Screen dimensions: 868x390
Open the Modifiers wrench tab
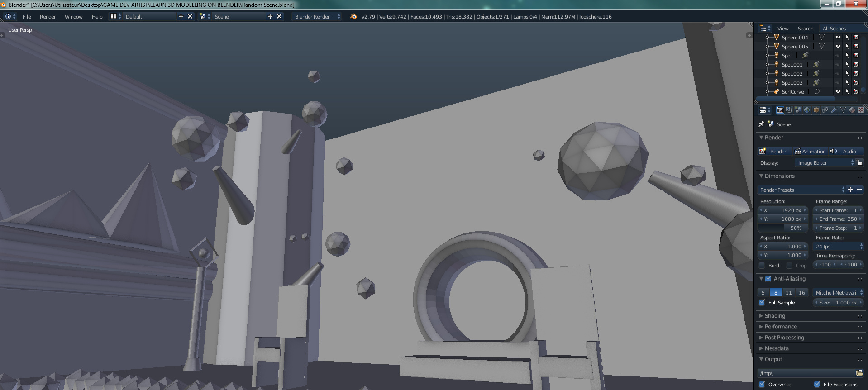pos(834,110)
